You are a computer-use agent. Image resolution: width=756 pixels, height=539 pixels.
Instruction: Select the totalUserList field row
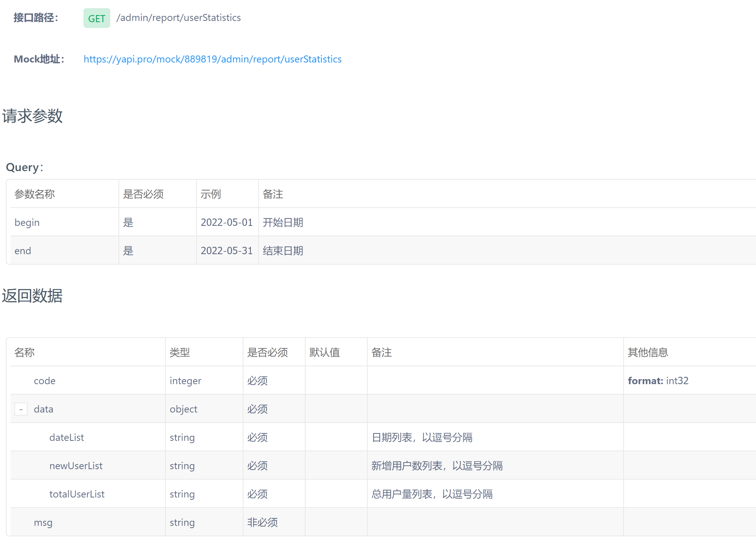pyautogui.click(x=77, y=494)
